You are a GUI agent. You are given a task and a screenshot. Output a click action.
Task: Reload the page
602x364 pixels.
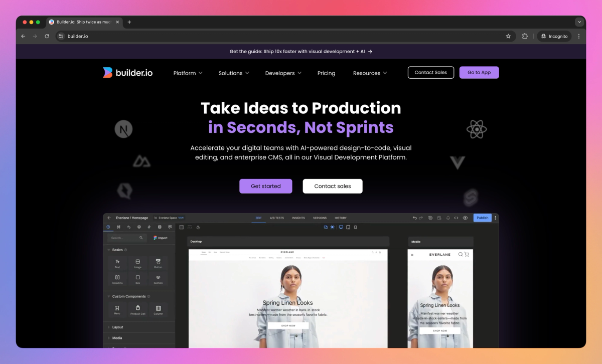[47, 36]
